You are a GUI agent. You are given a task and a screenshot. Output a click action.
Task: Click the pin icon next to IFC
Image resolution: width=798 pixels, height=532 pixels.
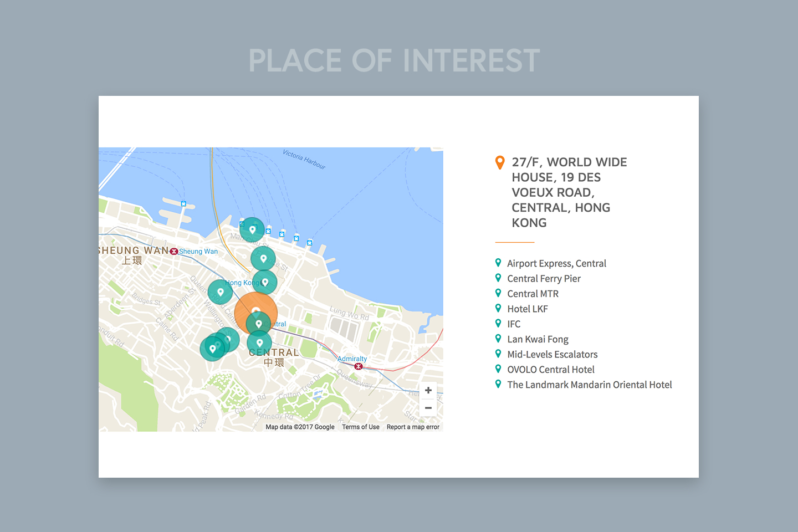click(498, 323)
